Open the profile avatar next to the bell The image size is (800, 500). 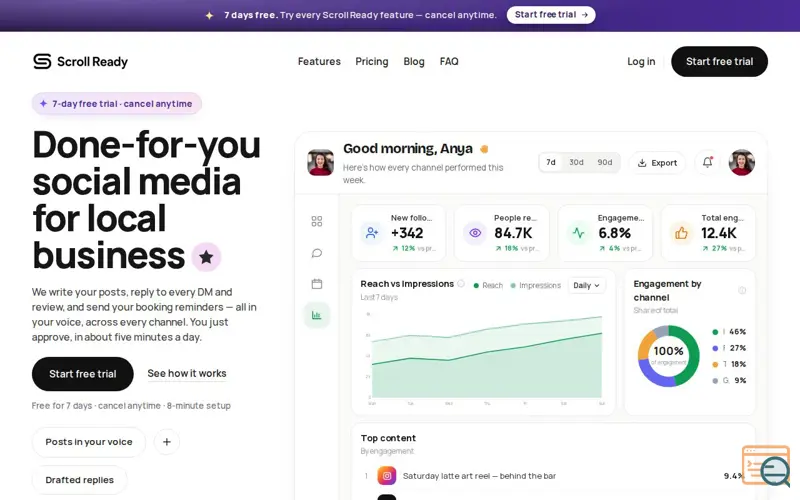pyautogui.click(x=741, y=162)
